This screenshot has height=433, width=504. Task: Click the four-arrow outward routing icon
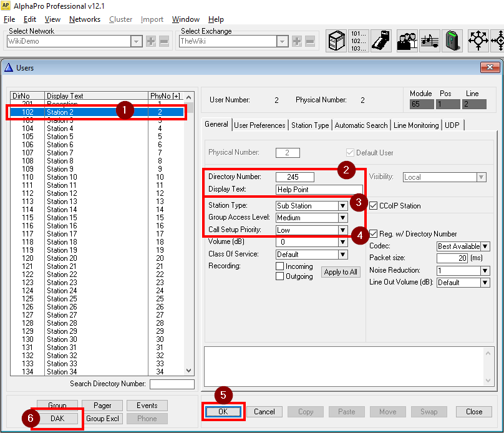[478, 41]
